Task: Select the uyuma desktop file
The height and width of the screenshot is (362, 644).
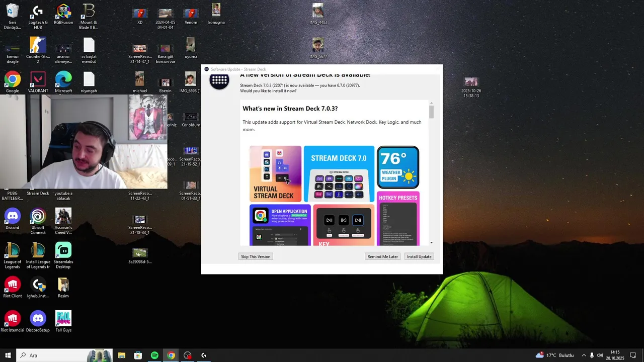Action: tap(191, 48)
